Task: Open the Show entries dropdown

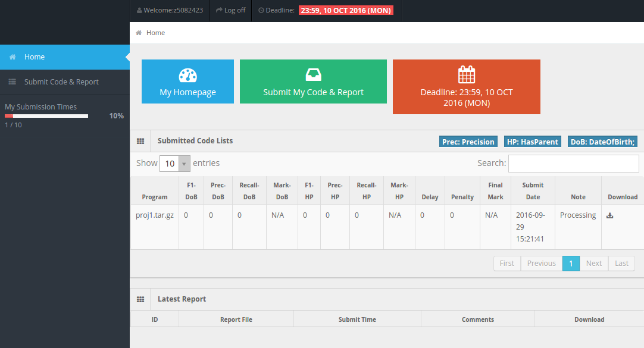Action: 174,163
